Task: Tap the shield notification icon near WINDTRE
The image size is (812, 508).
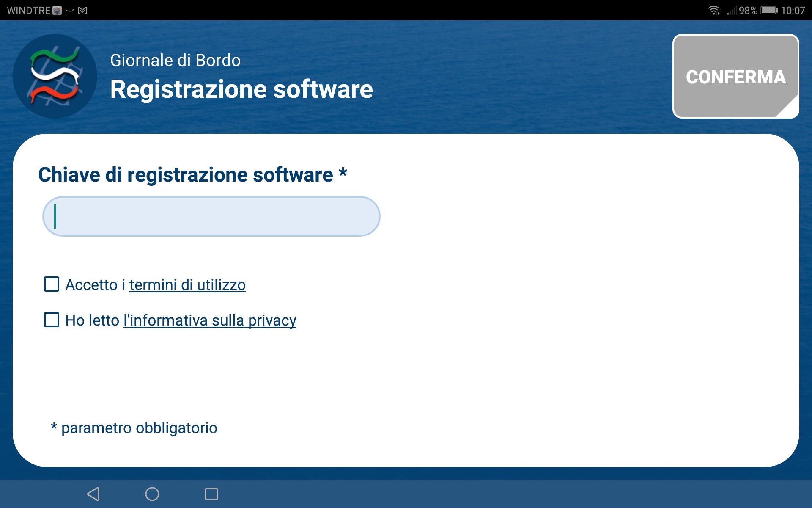Action: pyautogui.click(x=57, y=10)
